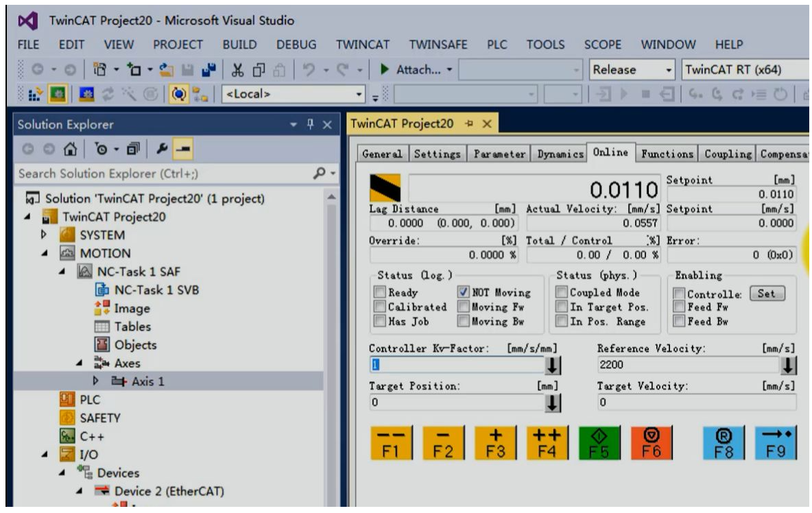Screen dimensions: 812x513
Task: Download Reference Velocity with arrow button
Action: click(788, 366)
